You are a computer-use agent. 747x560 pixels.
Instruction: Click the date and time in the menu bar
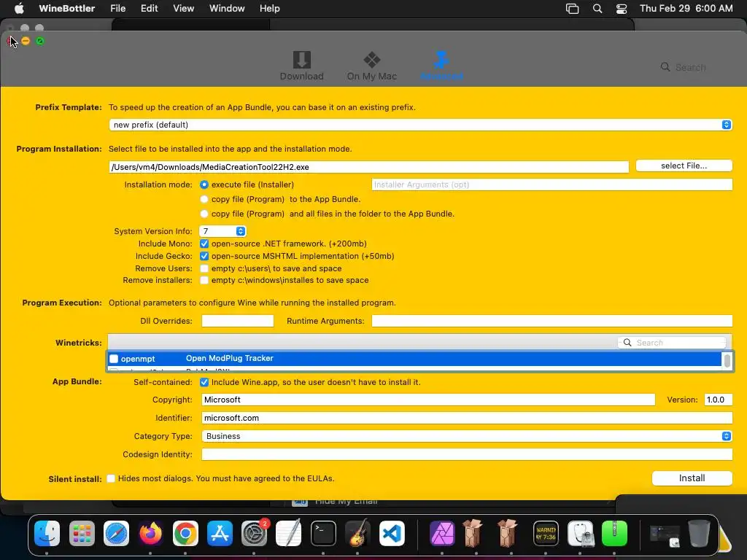point(686,8)
